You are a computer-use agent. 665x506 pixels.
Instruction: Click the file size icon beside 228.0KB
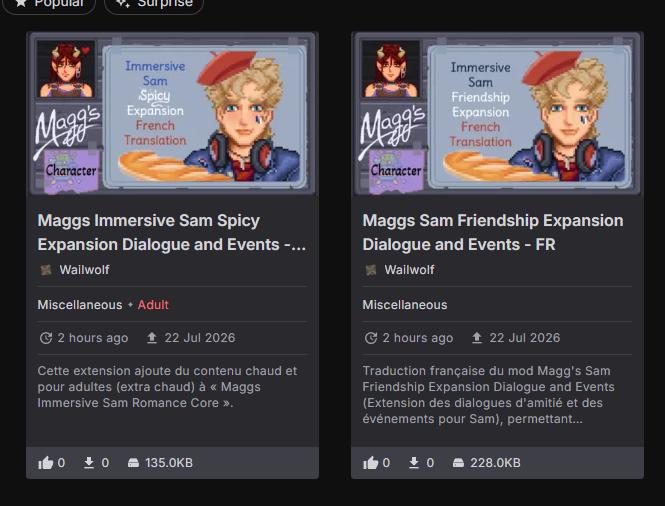(x=458, y=463)
